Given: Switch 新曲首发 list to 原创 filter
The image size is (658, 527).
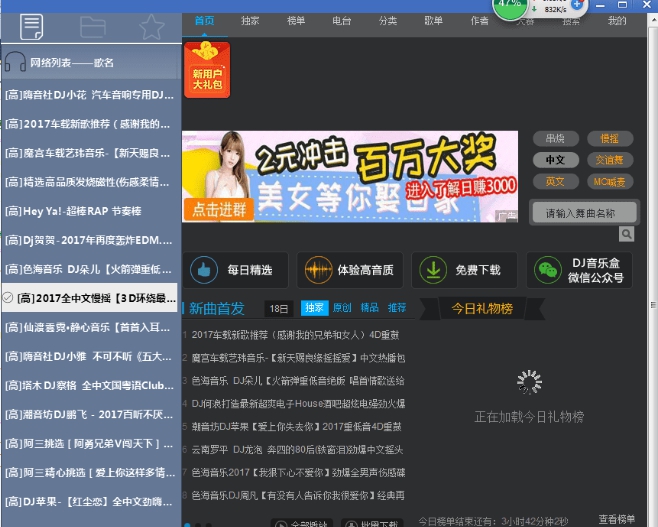Looking at the screenshot, I should pyautogui.click(x=342, y=308).
